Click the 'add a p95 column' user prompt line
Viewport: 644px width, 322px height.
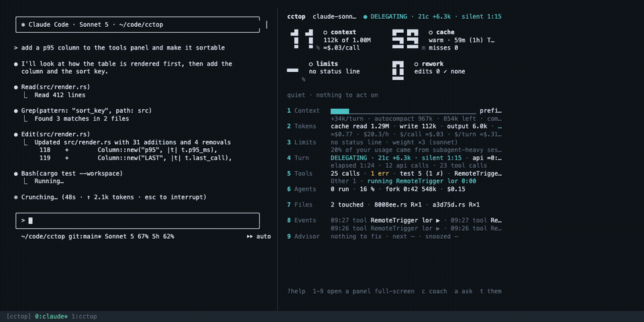point(119,48)
